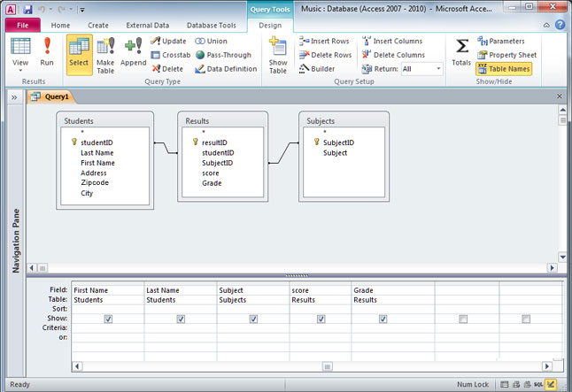Select the Query1 document tab
572x392 pixels.
51,96
